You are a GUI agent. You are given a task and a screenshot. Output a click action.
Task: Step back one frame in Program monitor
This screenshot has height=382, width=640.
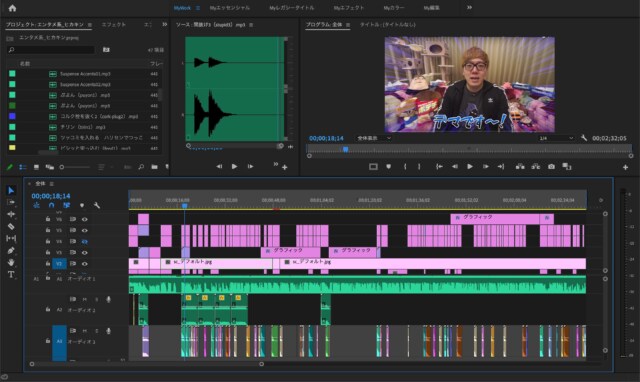[454, 167]
